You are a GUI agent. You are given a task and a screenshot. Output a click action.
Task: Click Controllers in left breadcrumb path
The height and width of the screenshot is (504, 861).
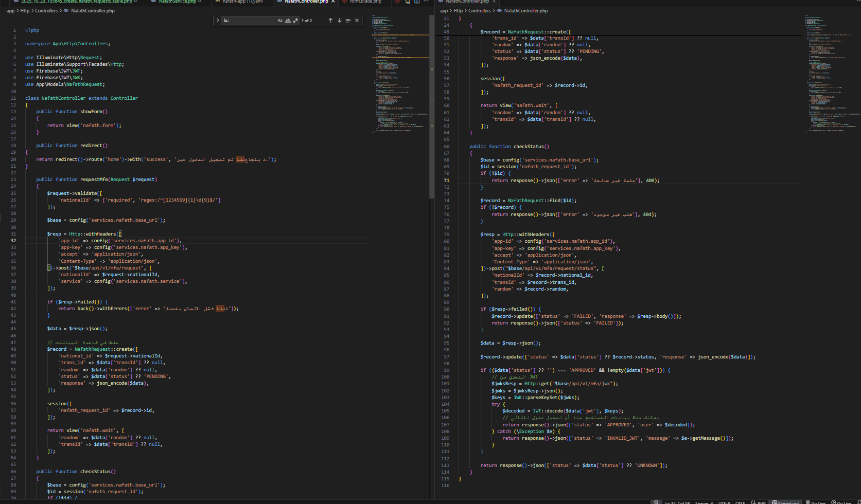tap(46, 11)
